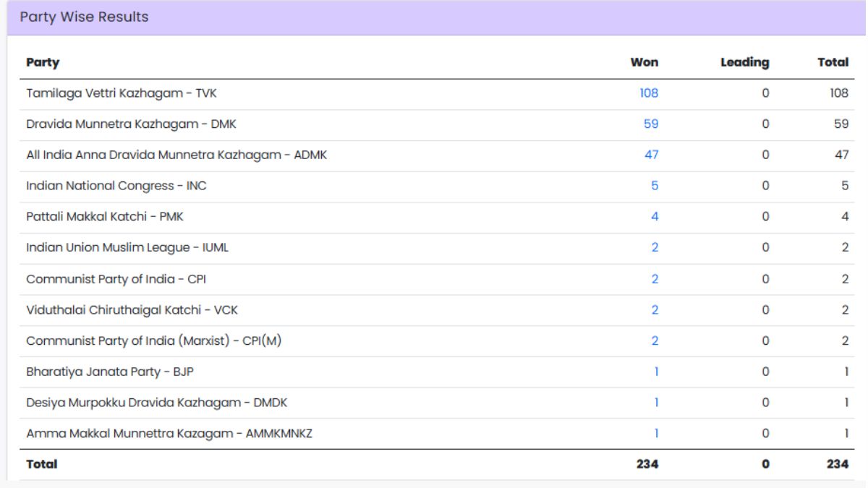Select BJP total value 1
Screen dimensions: 868x488
click(846, 372)
